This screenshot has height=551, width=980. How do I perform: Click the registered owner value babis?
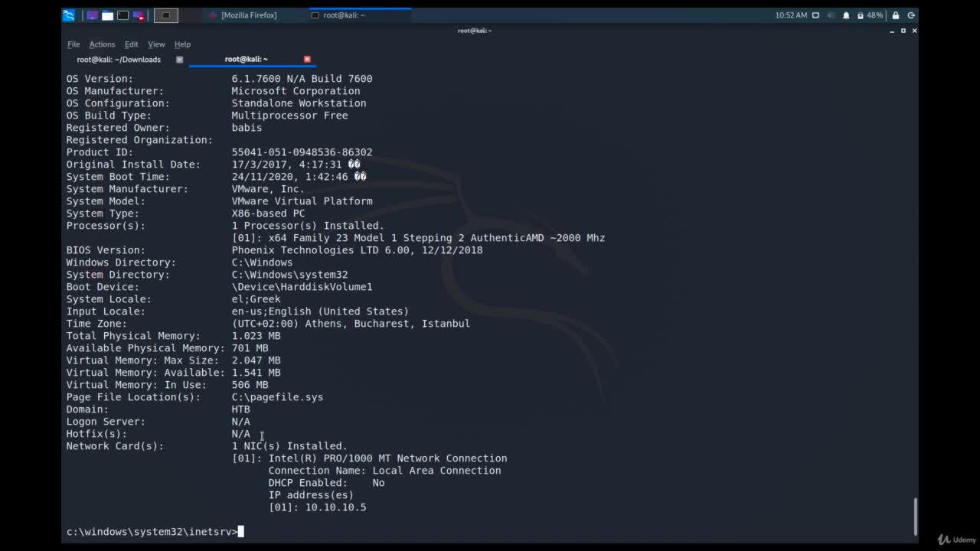coord(247,128)
